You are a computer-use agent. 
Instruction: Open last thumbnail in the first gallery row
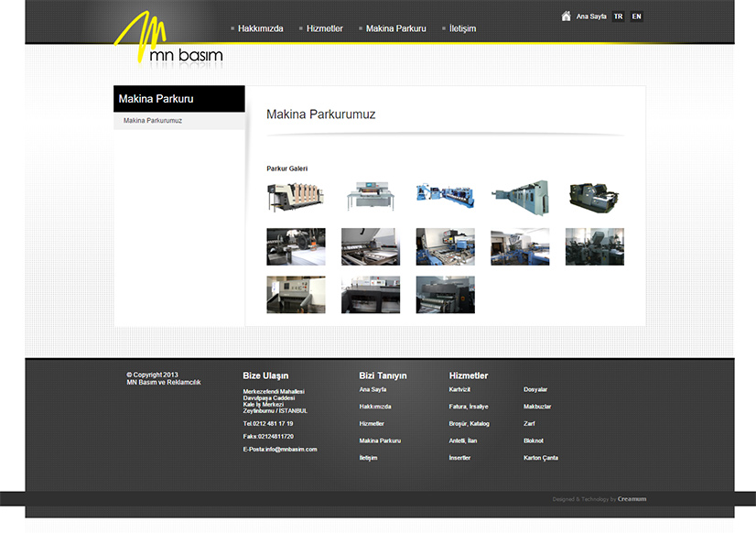click(594, 197)
